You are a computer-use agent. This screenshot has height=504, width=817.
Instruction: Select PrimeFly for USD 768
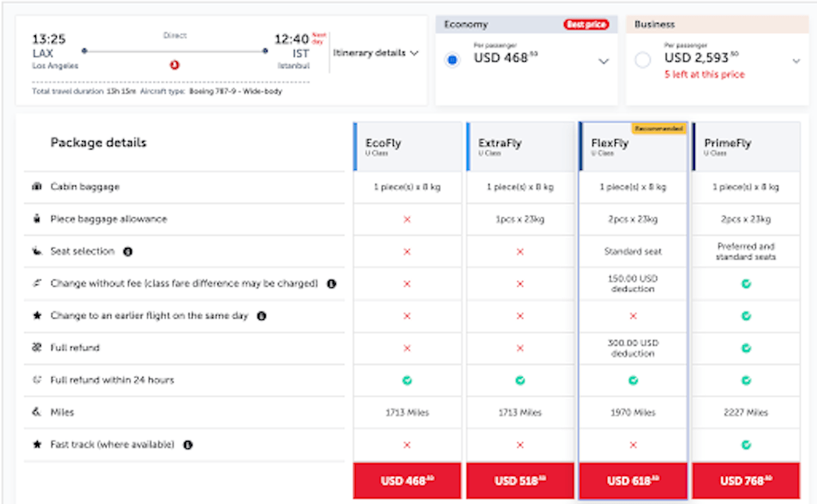point(747,481)
